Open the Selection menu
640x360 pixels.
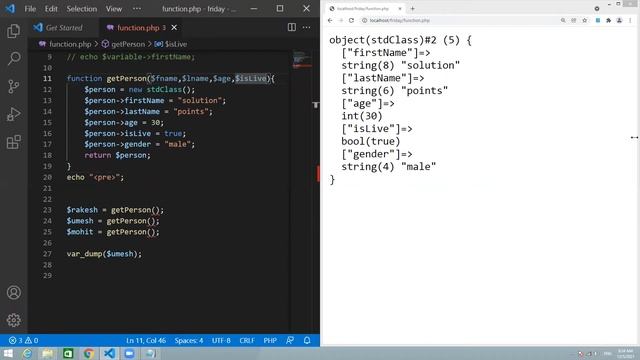point(82,9)
